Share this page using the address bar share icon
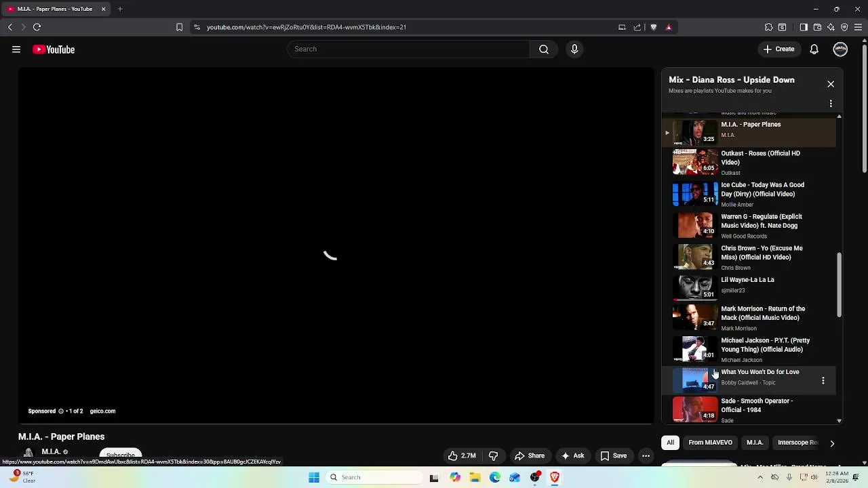 637,27
